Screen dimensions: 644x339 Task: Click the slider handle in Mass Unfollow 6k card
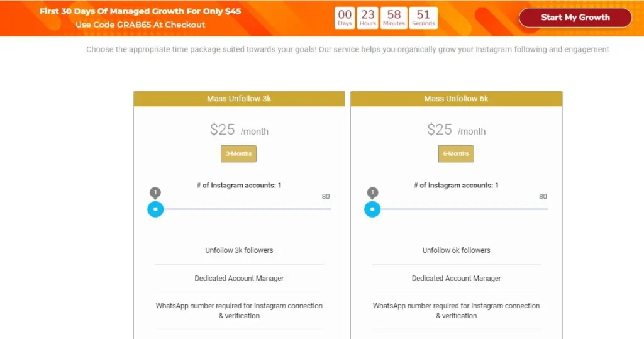(x=372, y=209)
